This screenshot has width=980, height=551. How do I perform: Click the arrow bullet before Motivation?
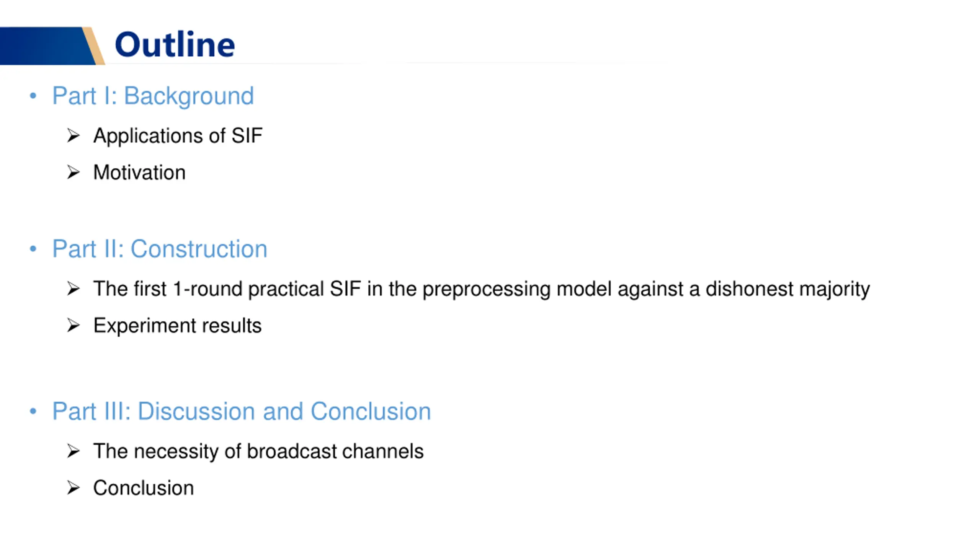point(73,172)
